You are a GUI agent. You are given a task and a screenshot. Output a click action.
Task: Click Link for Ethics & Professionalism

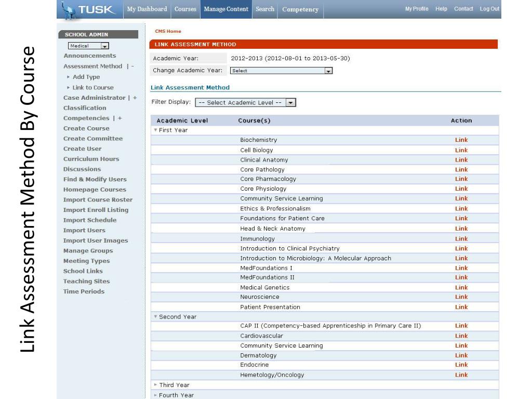pyautogui.click(x=461, y=208)
